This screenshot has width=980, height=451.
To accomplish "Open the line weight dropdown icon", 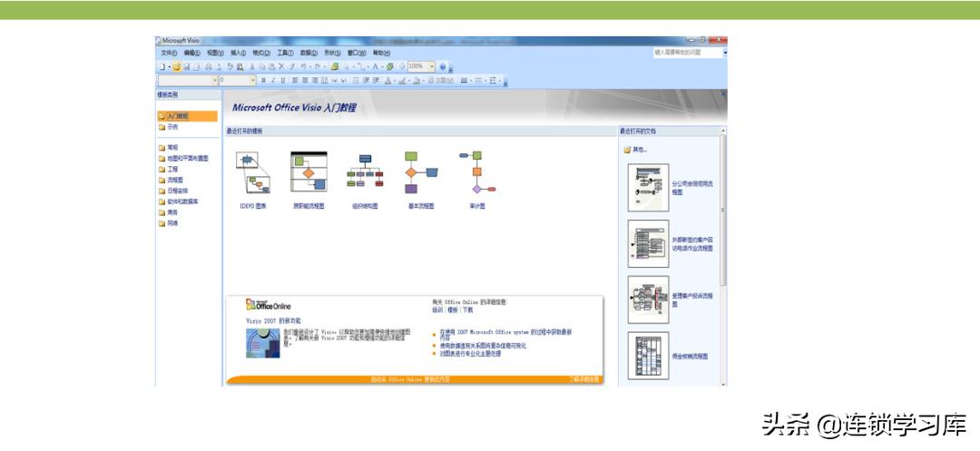I will click(x=464, y=80).
